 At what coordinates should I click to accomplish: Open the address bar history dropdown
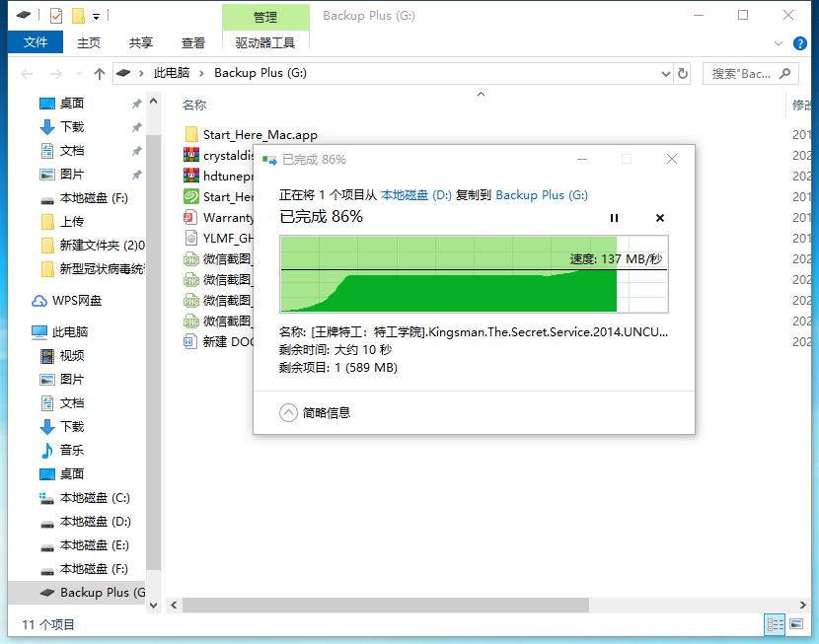tap(663, 73)
